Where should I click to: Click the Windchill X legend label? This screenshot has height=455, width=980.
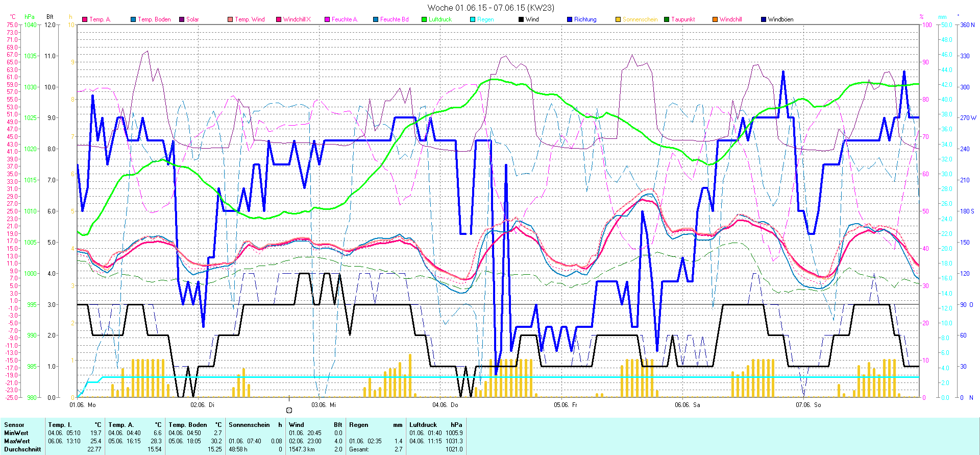coord(297,19)
